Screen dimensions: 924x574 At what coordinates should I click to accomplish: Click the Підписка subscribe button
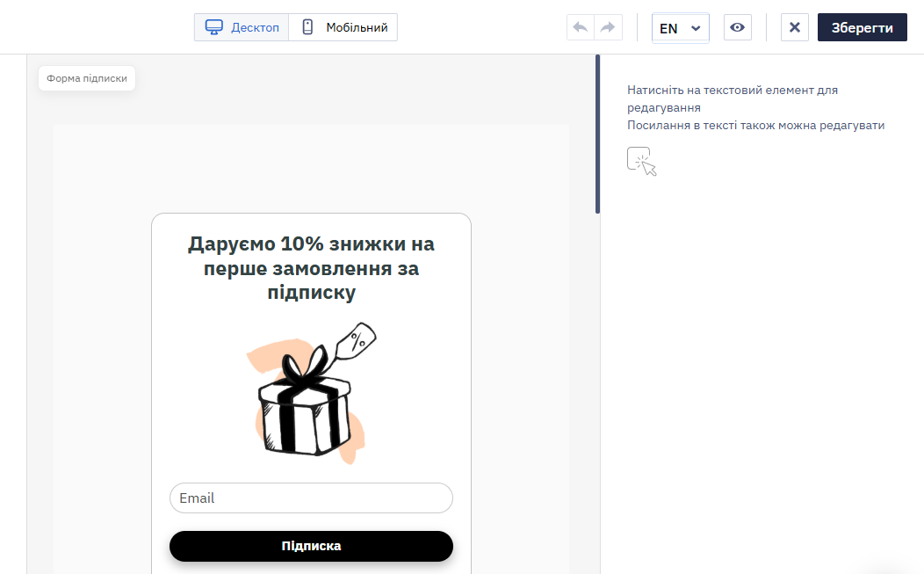tap(311, 546)
